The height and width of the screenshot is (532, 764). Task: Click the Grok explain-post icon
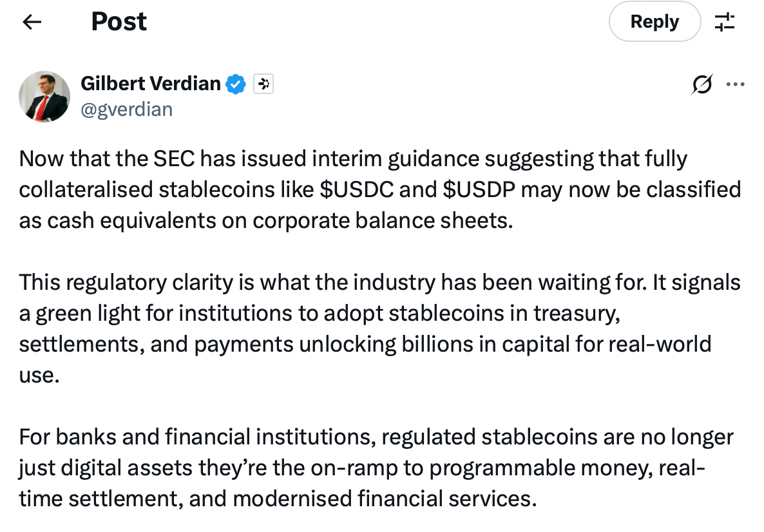pyautogui.click(x=702, y=84)
